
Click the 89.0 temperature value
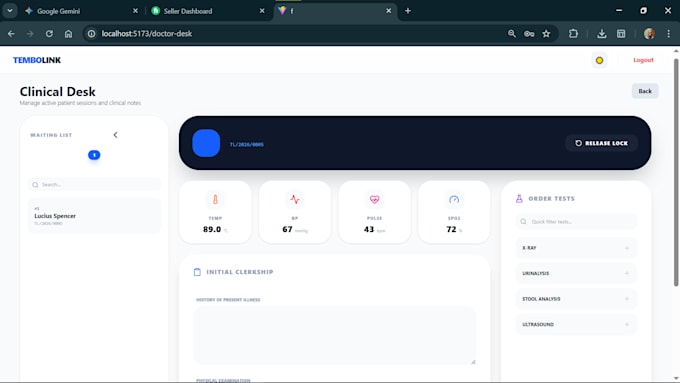tap(212, 229)
